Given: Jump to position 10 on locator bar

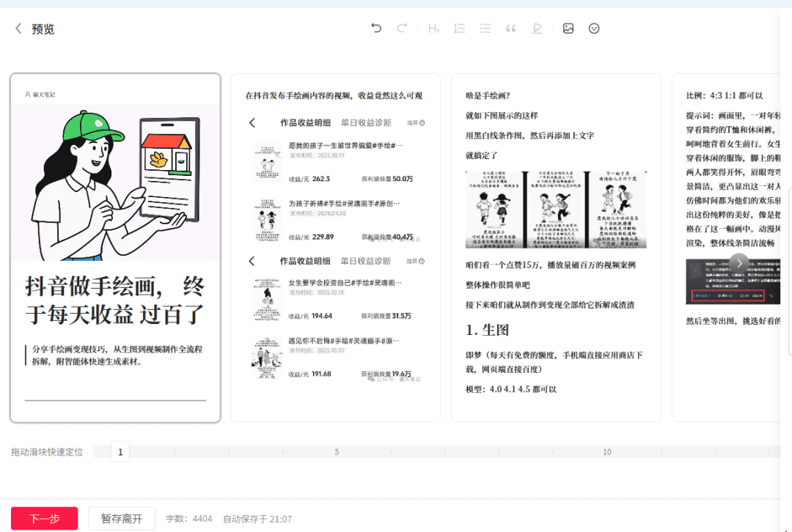Looking at the screenshot, I should click(x=606, y=452).
